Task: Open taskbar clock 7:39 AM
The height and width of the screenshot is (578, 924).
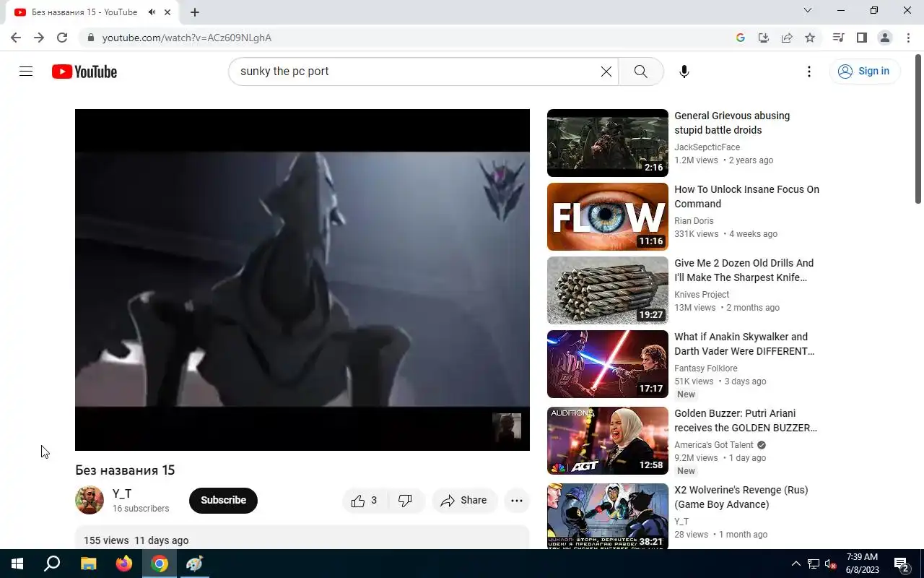Action: point(862,564)
